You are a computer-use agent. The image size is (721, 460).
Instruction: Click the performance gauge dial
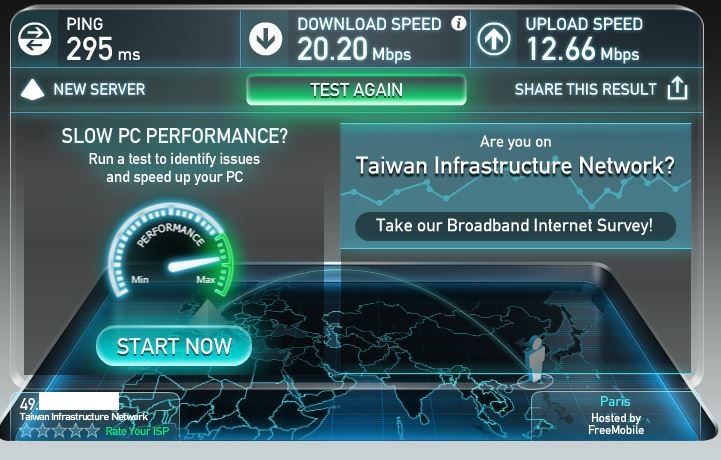[x=171, y=250]
